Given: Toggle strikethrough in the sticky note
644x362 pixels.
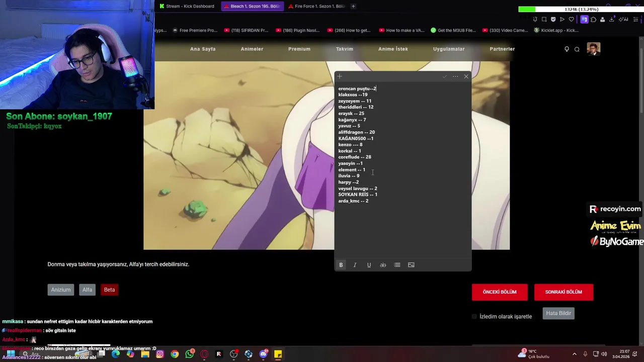Looking at the screenshot, I should point(383,265).
